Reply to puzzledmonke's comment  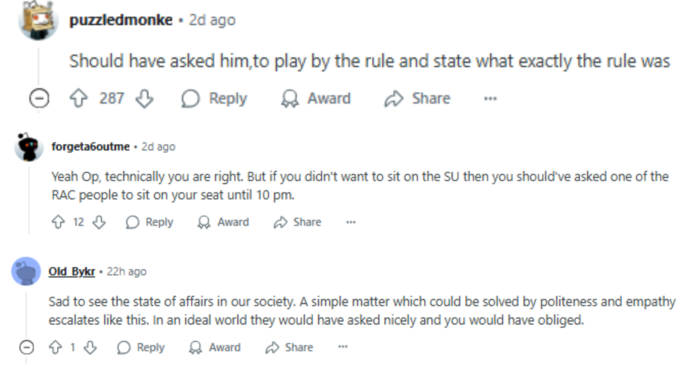(x=214, y=98)
